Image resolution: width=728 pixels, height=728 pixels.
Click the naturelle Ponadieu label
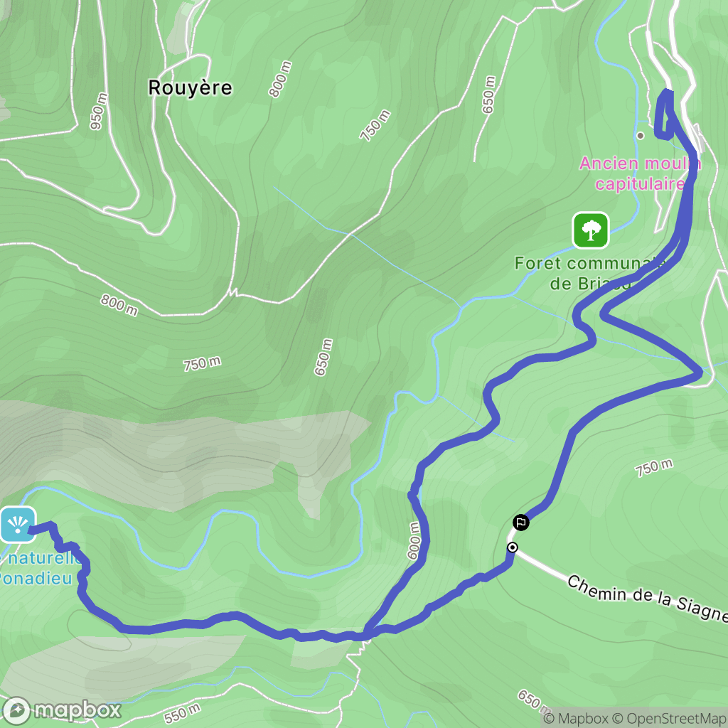tap(40, 568)
